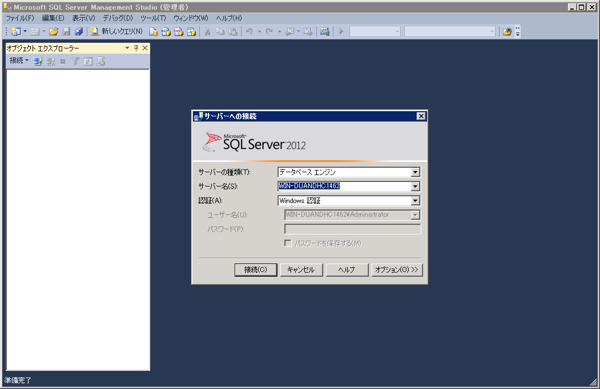The width and height of the screenshot is (600, 389).
Task: Click the 新しいクエリ(N) button
Action: (117, 32)
